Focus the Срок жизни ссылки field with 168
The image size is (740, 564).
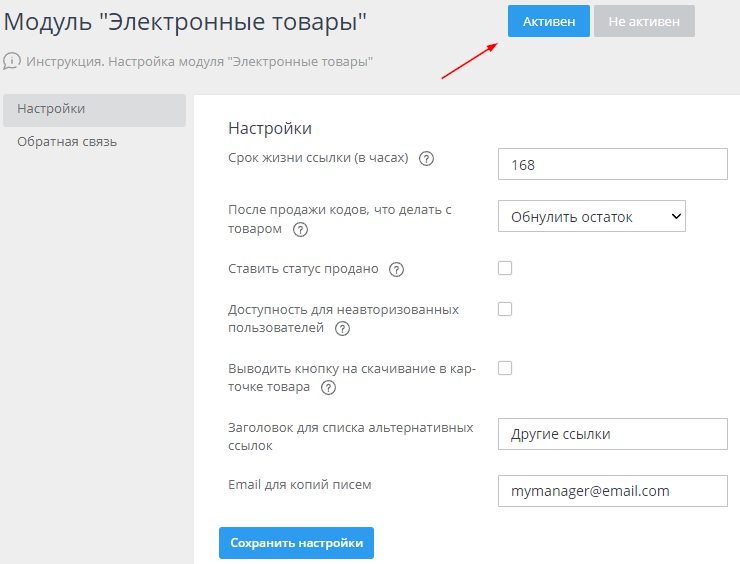pyautogui.click(x=612, y=164)
